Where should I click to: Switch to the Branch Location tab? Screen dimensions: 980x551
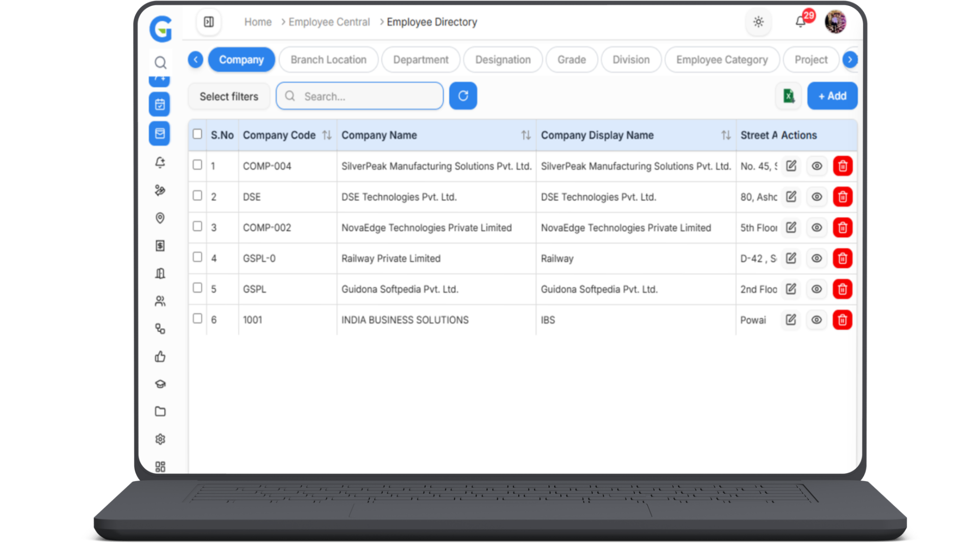point(328,60)
